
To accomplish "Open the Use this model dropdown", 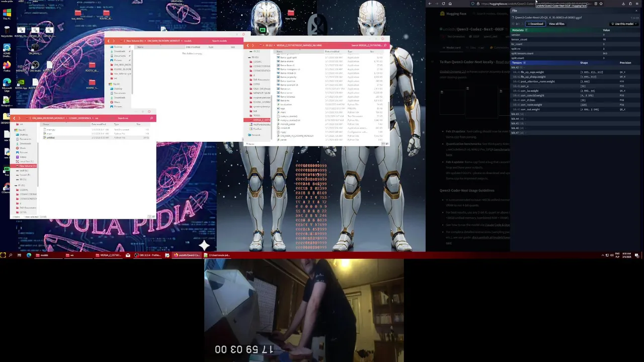I will point(624,24).
